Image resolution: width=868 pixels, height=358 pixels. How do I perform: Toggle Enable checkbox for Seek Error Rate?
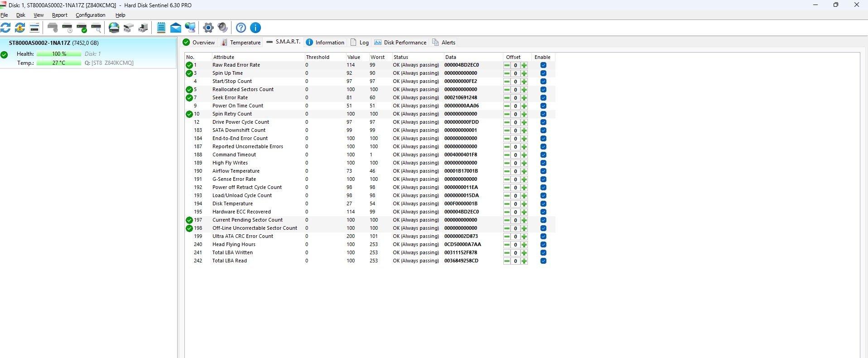tap(543, 98)
